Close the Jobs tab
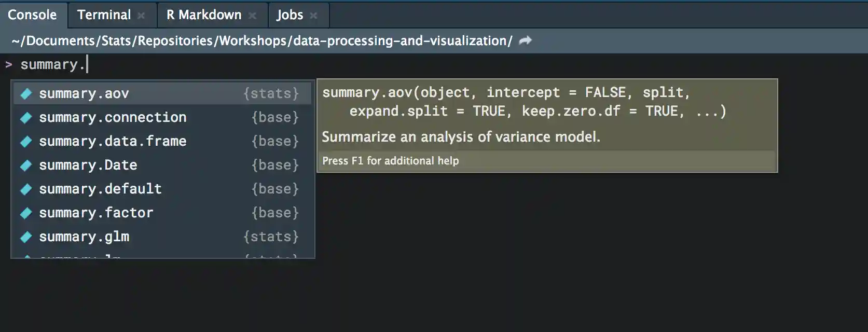The height and width of the screenshot is (332, 868). [x=313, y=16]
